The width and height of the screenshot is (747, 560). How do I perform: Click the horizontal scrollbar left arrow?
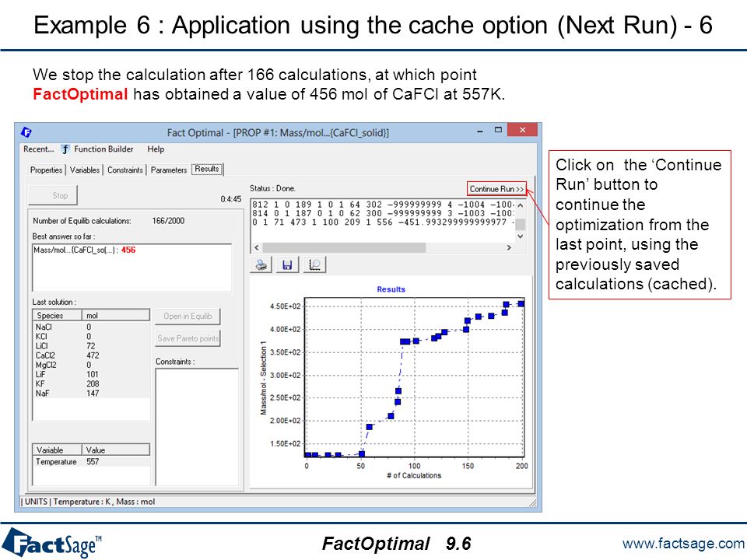click(x=257, y=247)
